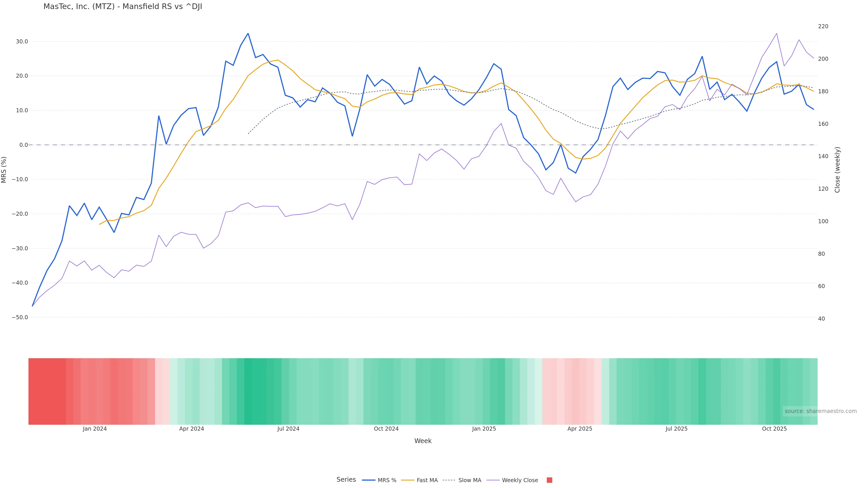Click the Jan 2024 x-axis tick label
Viewport: 868px width, 488px height.
95,429
